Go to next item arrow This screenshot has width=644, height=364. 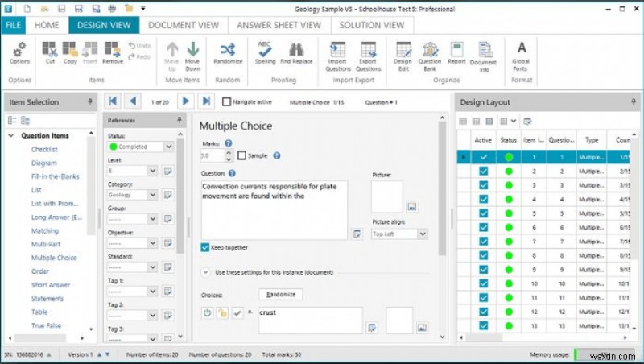(x=186, y=101)
